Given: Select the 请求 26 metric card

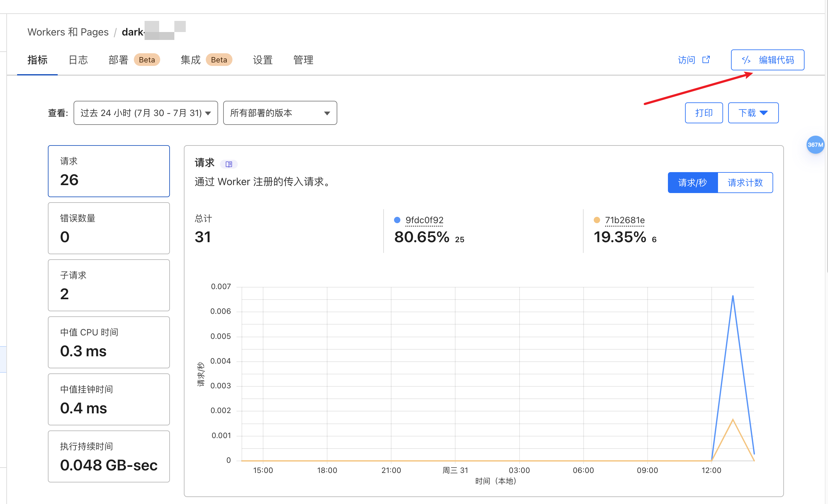Looking at the screenshot, I should (108, 171).
